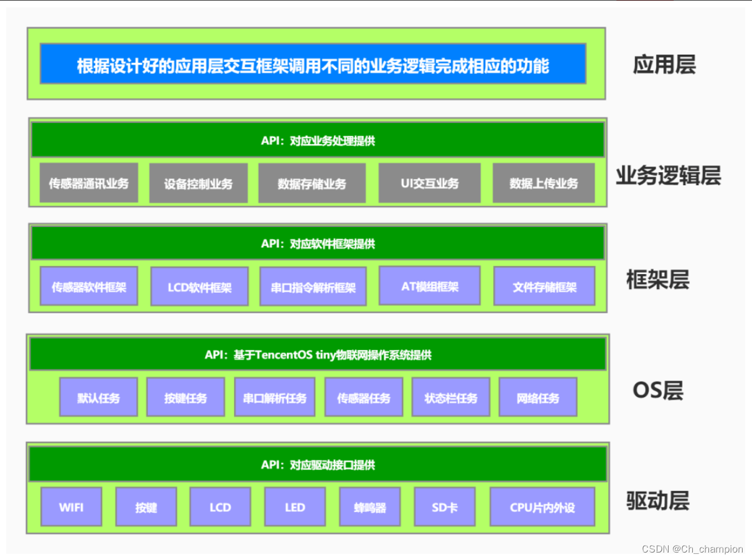This screenshot has width=752, height=560.
Task: Select the WIFI driver block
Action: coord(71,507)
